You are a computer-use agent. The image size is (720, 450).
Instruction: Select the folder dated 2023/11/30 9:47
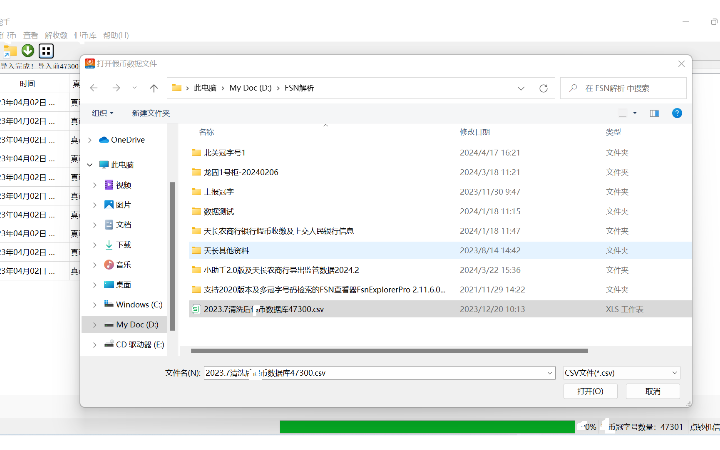click(x=440, y=191)
